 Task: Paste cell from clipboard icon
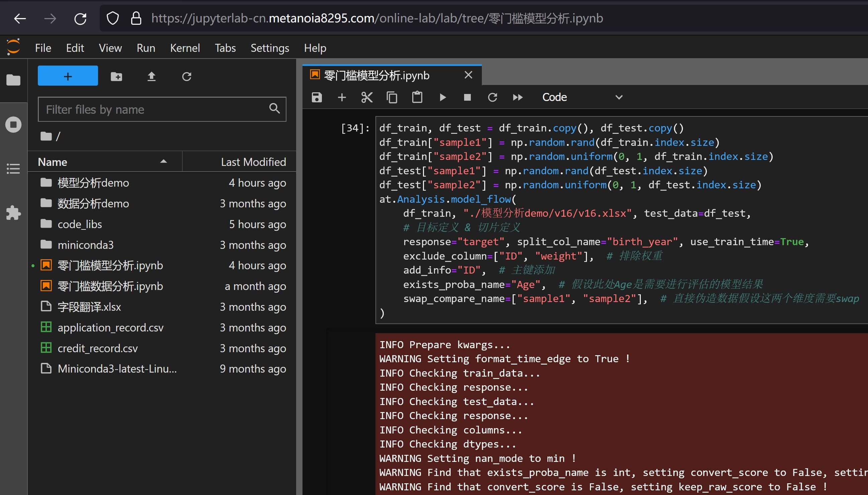[417, 98]
